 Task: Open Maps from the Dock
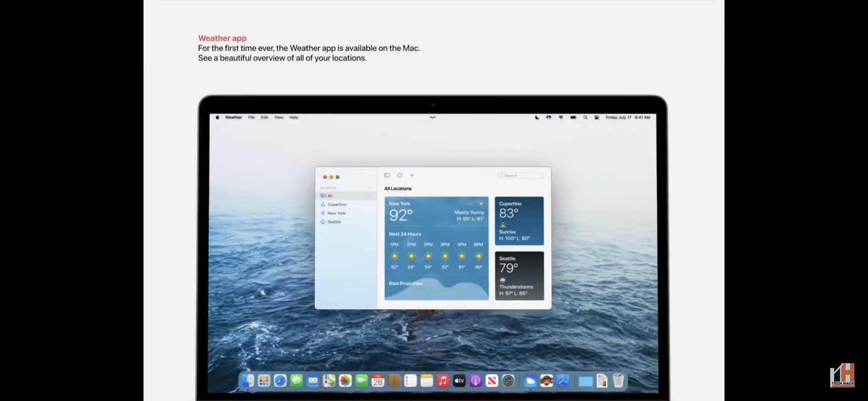[329, 381]
